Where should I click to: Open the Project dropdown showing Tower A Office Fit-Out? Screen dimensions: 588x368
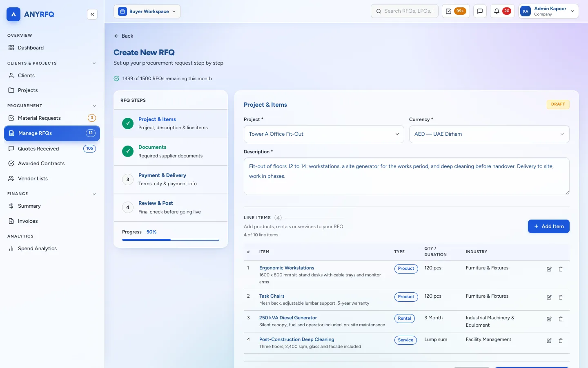pyautogui.click(x=324, y=134)
